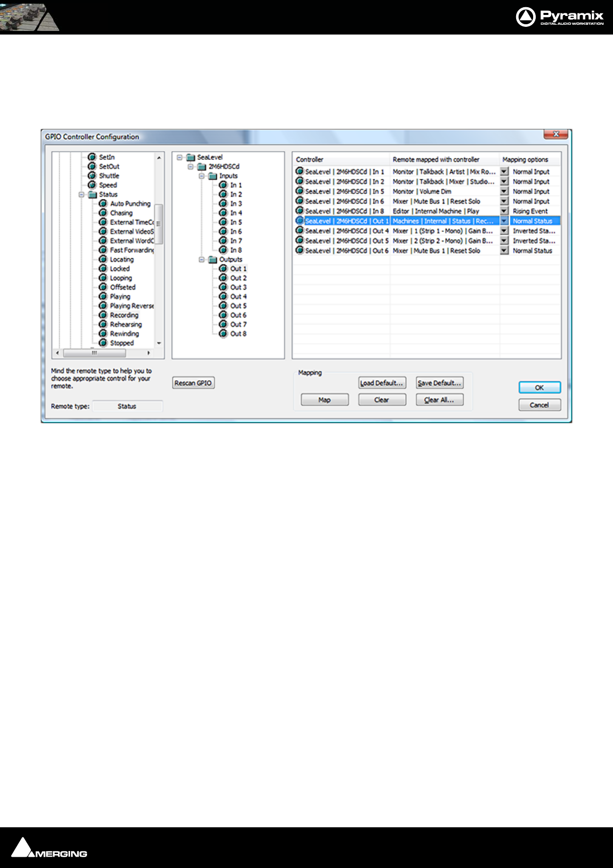Click the remote tree scroll right arrow
Image resolution: width=613 pixels, height=868 pixels.
pos(149,353)
